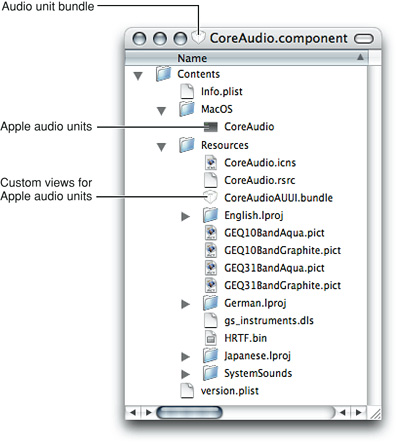Select the Info.plist file name
The height and width of the screenshot is (444, 396).
tap(222, 91)
